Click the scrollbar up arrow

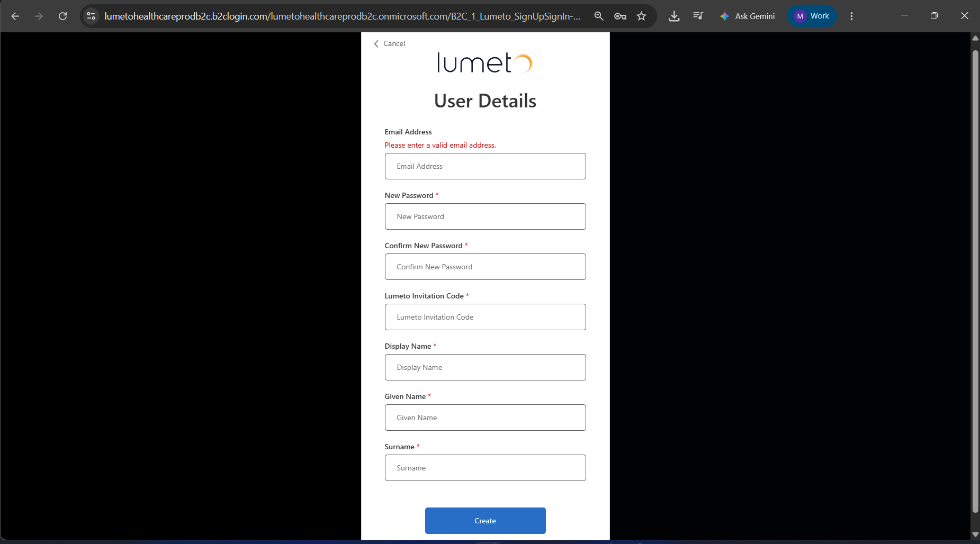(975, 38)
